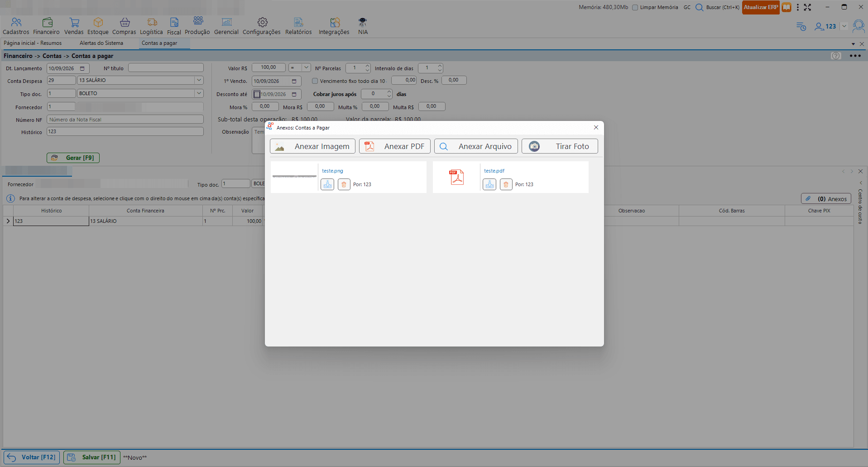The image size is (868, 467).
Task: Click the support headset icon
Action: [x=858, y=26]
